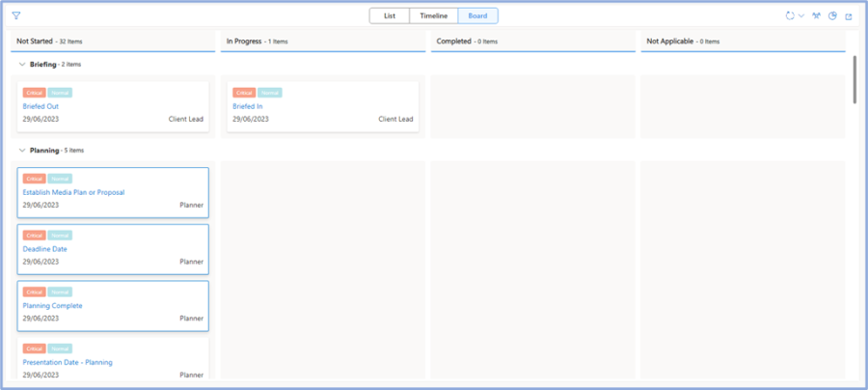Click the vertical scrollbar on the board
Screen dimensions: 868x390
(854, 79)
